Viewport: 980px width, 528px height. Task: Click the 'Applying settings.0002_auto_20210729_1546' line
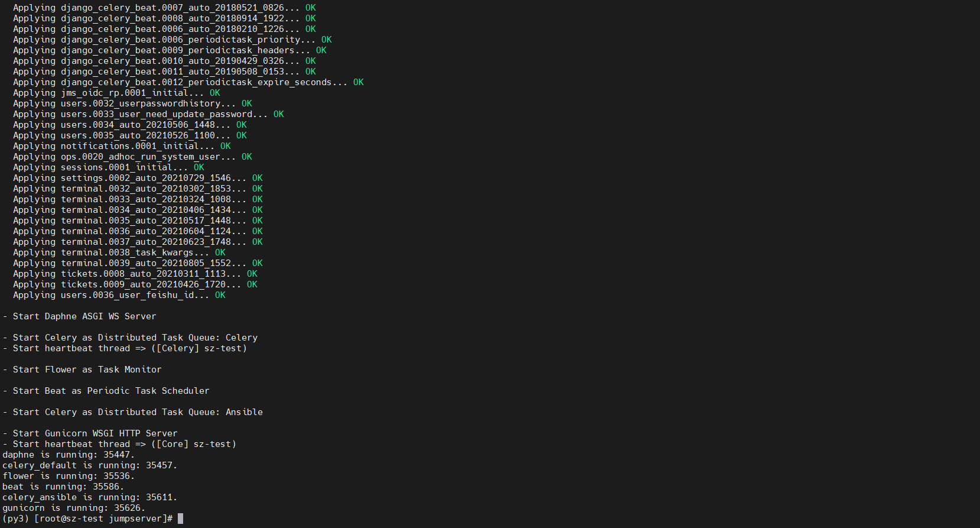pyautogui.click(x=138, y=178)
